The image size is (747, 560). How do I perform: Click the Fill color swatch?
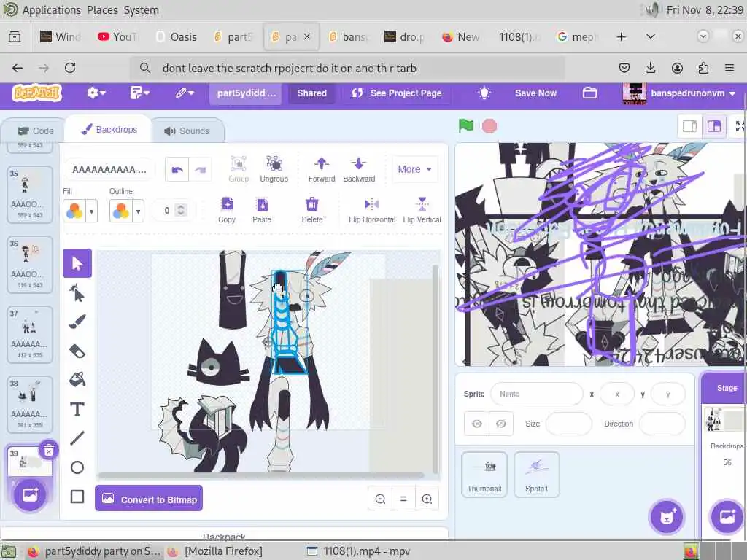point(74,211)
